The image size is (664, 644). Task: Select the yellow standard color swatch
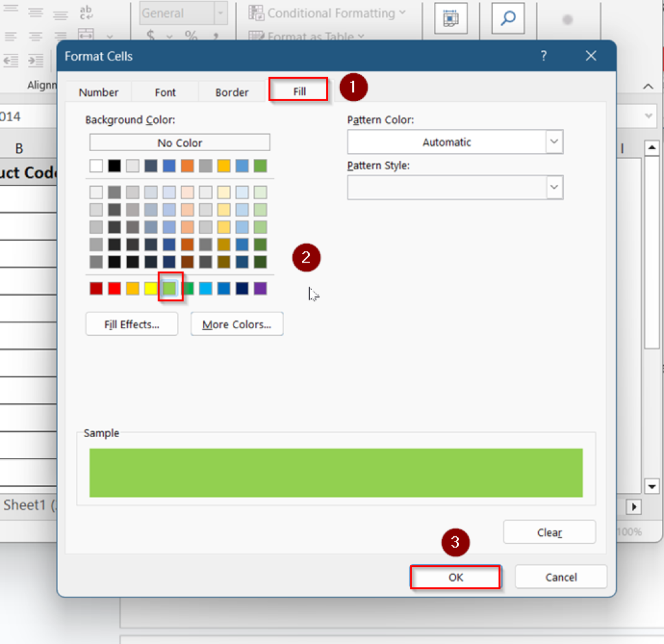(151, 289)
